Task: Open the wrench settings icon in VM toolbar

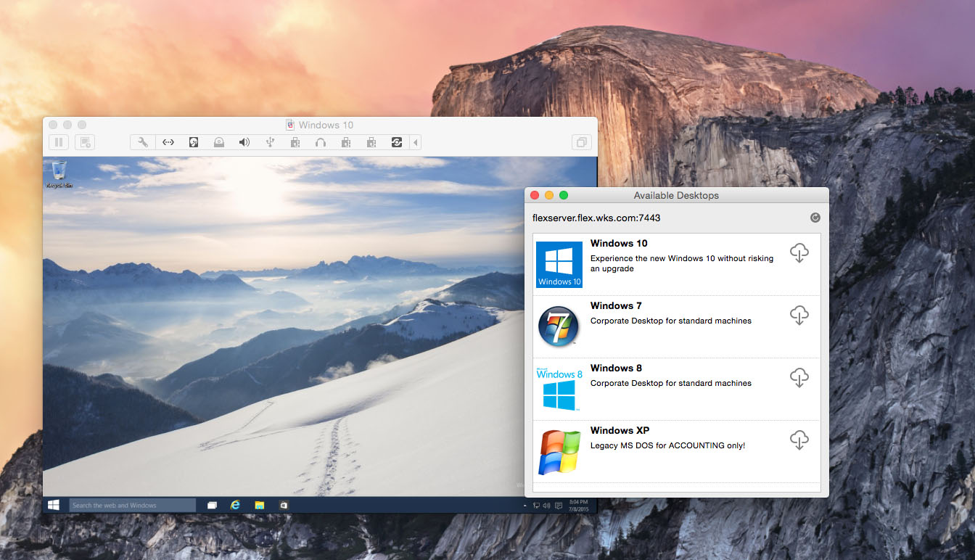Action: coord(143,142)
